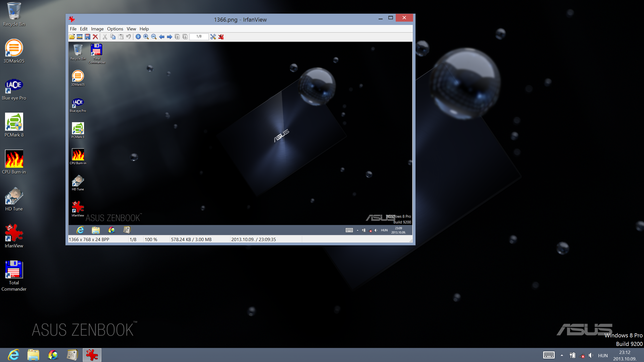The height and width of the screenshot is (362, 644).
Task: Open the File menu
Action: click(x=73, y=29)
